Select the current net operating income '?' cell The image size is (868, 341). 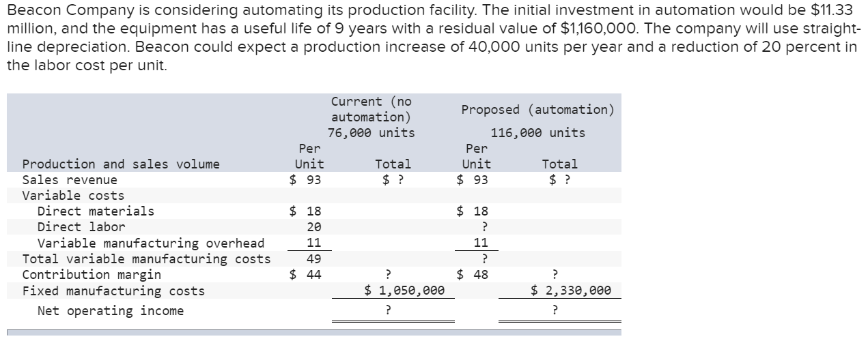click(x=387, y=311)
